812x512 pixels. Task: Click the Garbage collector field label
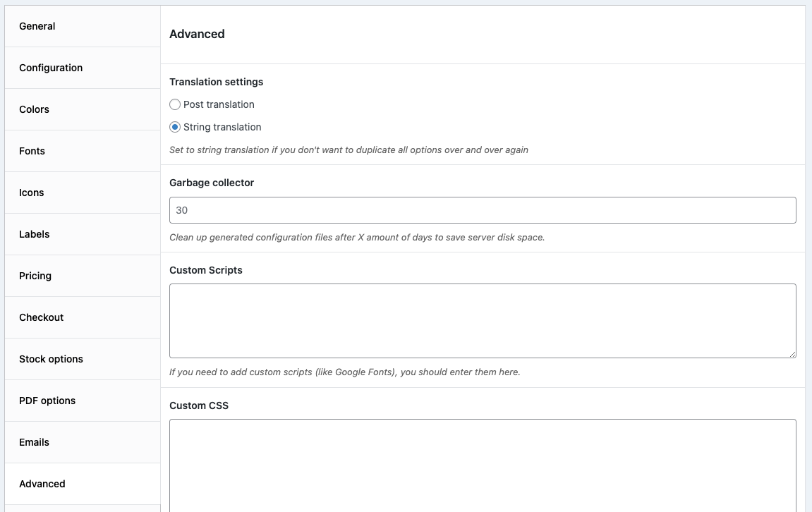tap(212, 183)
